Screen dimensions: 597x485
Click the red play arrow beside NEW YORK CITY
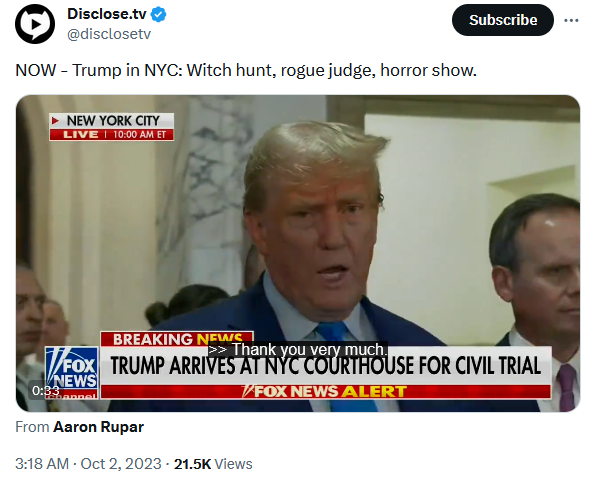tap(56, 121)
